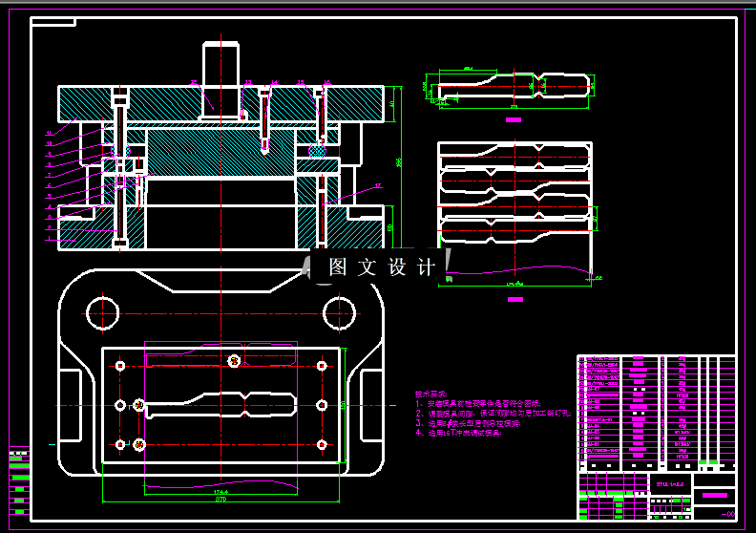Image resolution: width=756 pixels, height=533 pixels.
Task: Select the 50 height dimension on lower plate
Action: coord(390,227)
